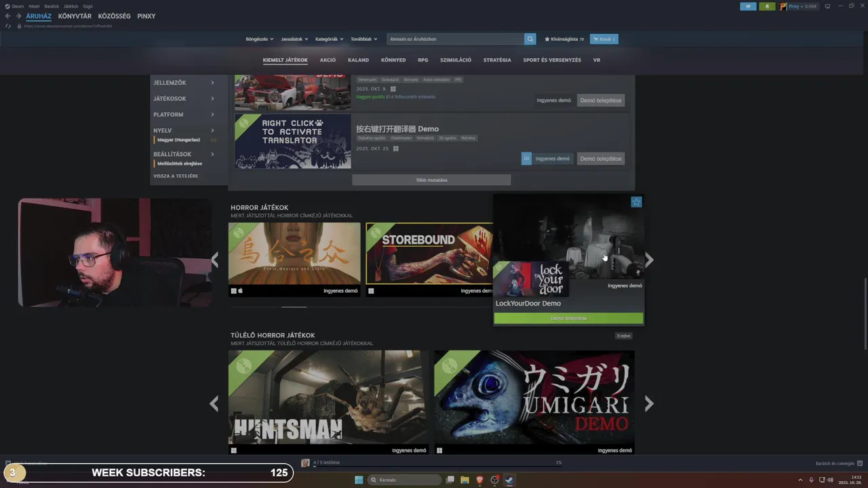The width and height of the screenshot is (868, 488).
Task: Click the wishlist icon on LockYourDoor preview
Action: [x=636, y=202]
